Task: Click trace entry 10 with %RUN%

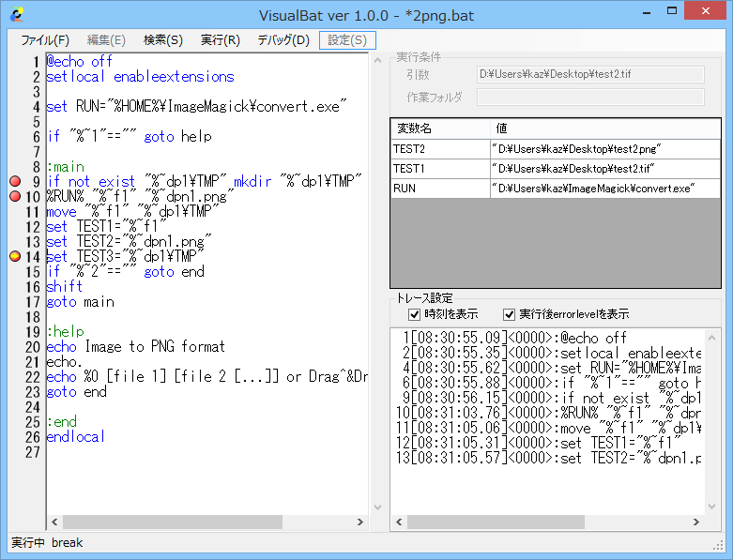Action: (548, 413)
